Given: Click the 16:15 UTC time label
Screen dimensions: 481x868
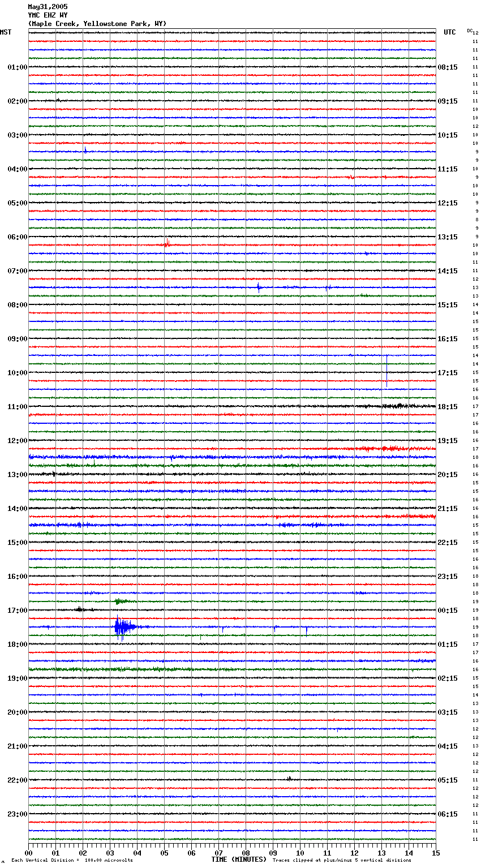Looking at the screenshot, I should [448, 339].
